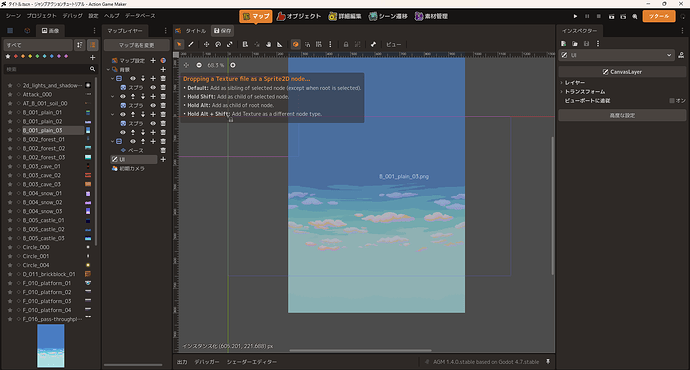Open 高度な設定 advanced settings
This screenshot has height=370, width=690.
point(622,115)
